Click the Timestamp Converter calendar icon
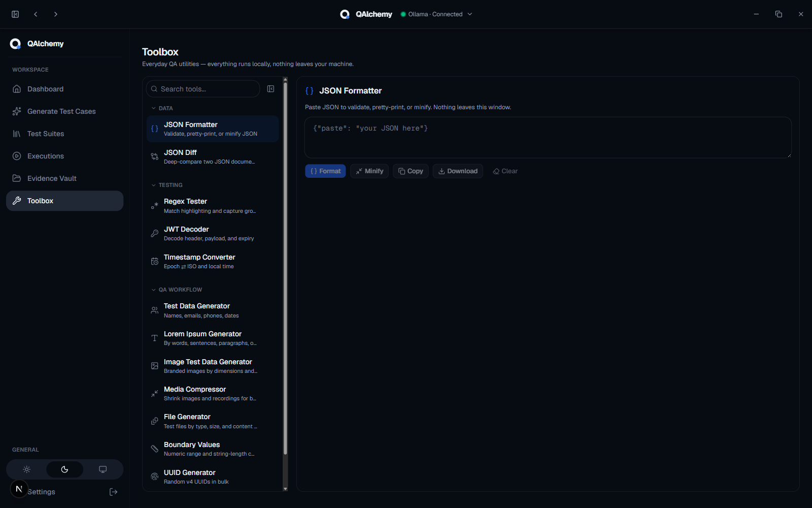The width and height of the screenshot is (812, 508). point(155,261)
